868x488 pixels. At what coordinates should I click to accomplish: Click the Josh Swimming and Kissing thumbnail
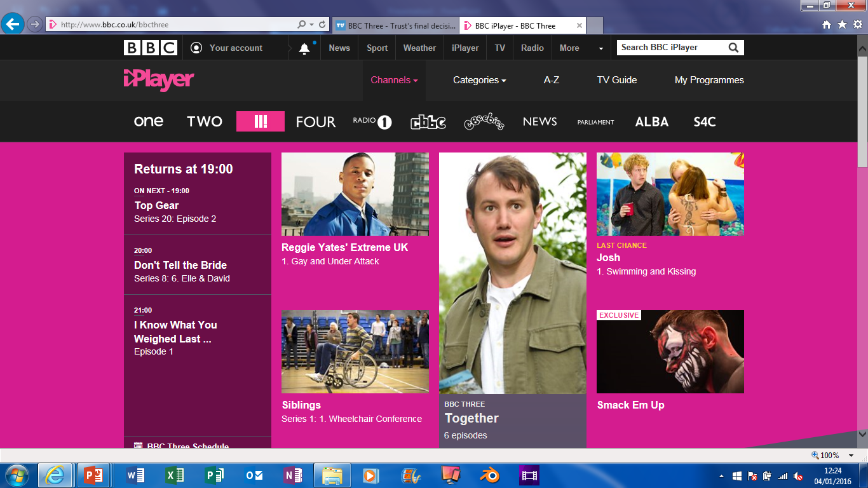click(670, 194)
